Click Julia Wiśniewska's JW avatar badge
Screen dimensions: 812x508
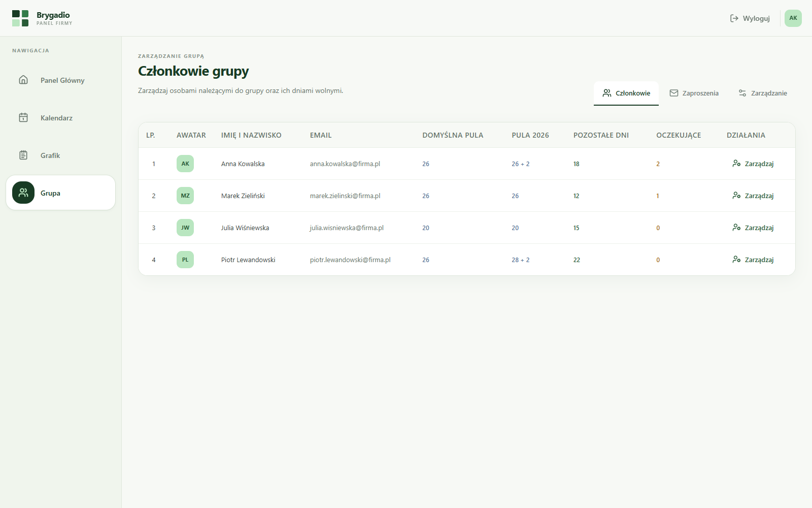pos(185,228)
